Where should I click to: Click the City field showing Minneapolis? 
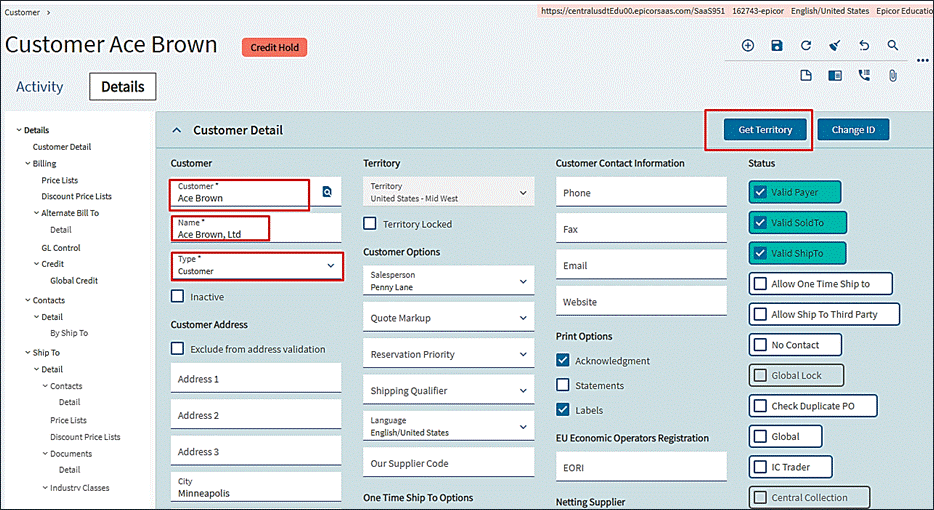(256, 487)
